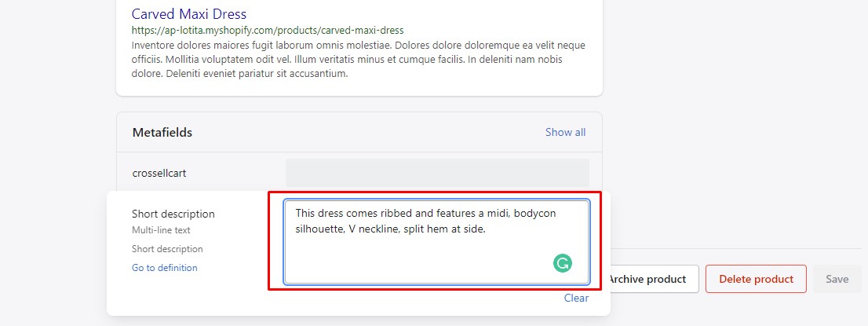Screen dimensions: 868x326
Task: Click the Short description text area
Action: pos(436,251)
